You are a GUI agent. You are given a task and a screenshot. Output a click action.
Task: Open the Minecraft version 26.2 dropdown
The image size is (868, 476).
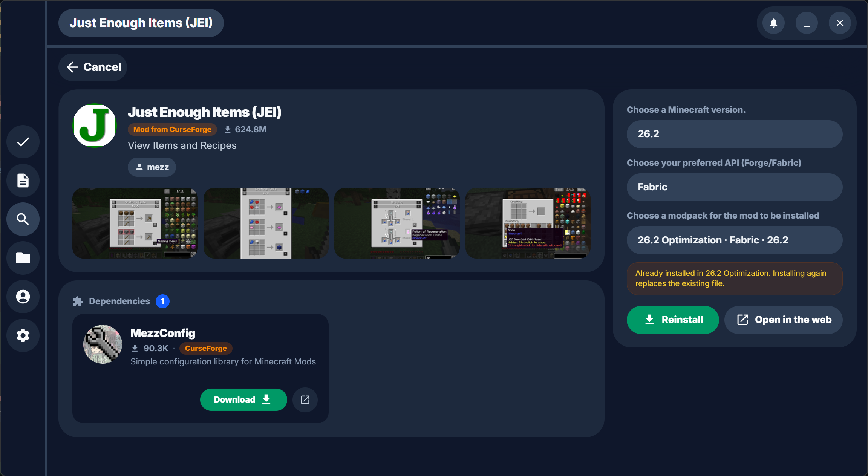[x=734, y=134]
